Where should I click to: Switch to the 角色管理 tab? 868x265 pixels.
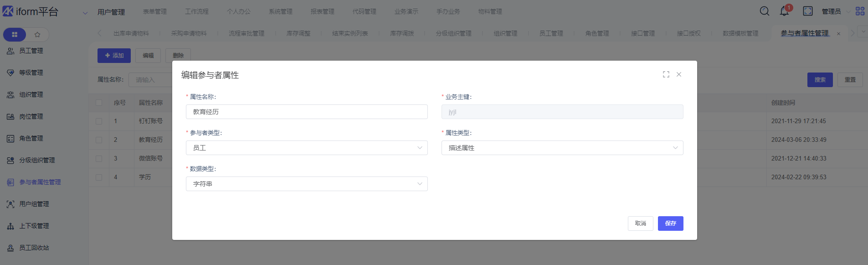pos(597,34)
